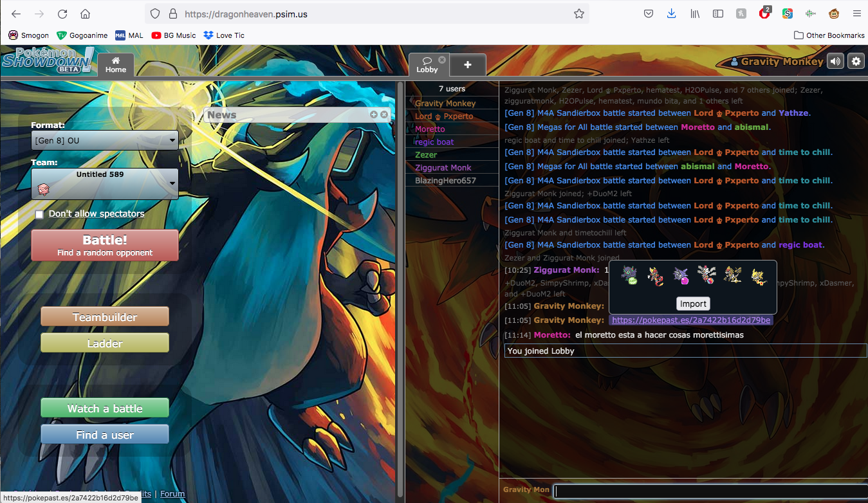Open a new room with the plus tab

pyautogui.click(x=468, y=65)
